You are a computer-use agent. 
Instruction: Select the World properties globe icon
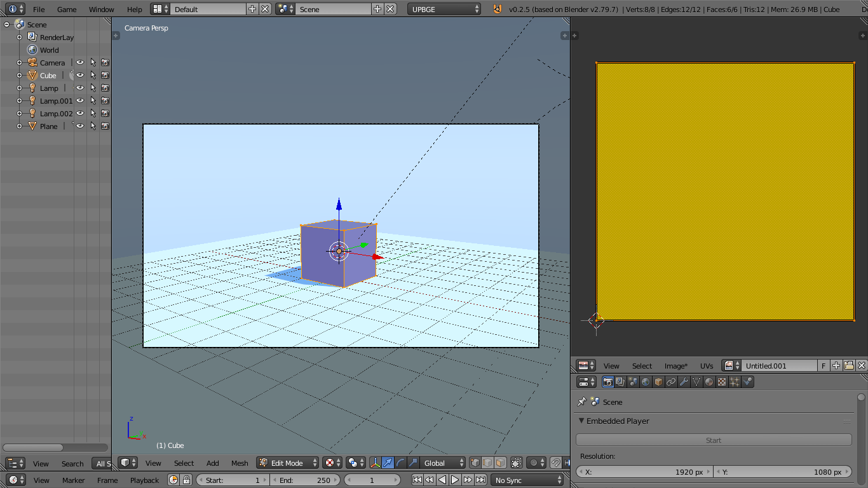(644, 381)
